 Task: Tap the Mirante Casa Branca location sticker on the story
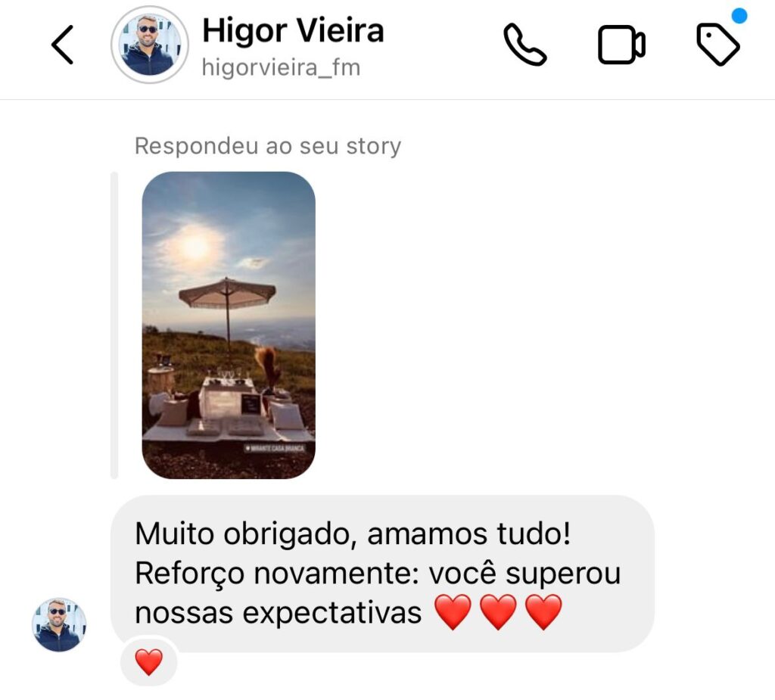point(275,448)
